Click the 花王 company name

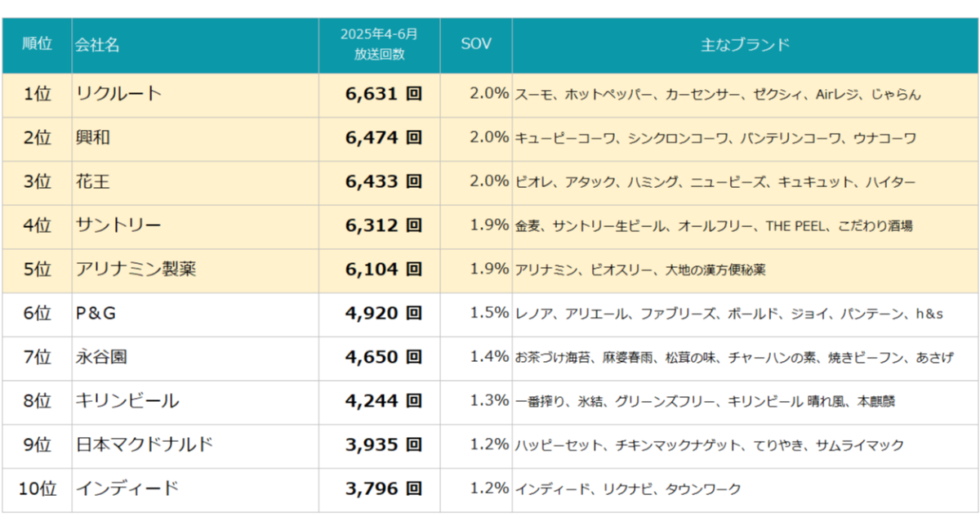[x=92, y=182]
